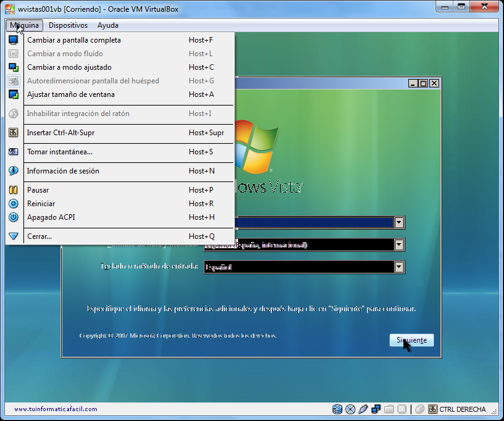
Task: Select Tomar instantánea...
Action: pyautogui.click(x=120, y=151)
